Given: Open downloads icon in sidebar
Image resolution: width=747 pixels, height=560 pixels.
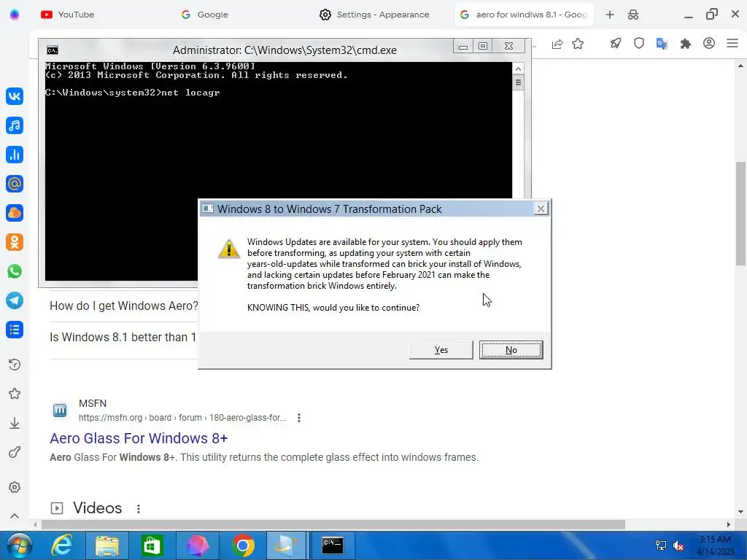Looking at the screenshot, I should click(15, 424).
